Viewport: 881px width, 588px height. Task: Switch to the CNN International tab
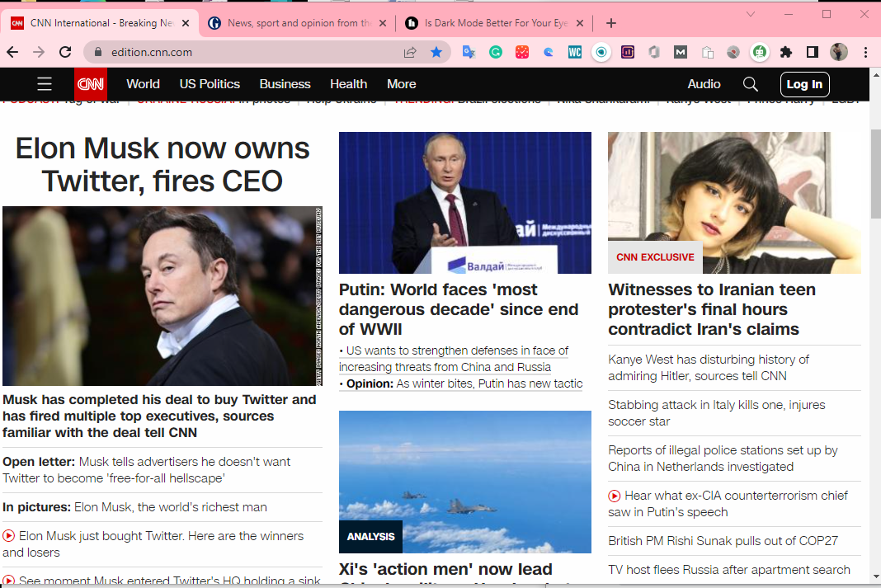point(100,23)
